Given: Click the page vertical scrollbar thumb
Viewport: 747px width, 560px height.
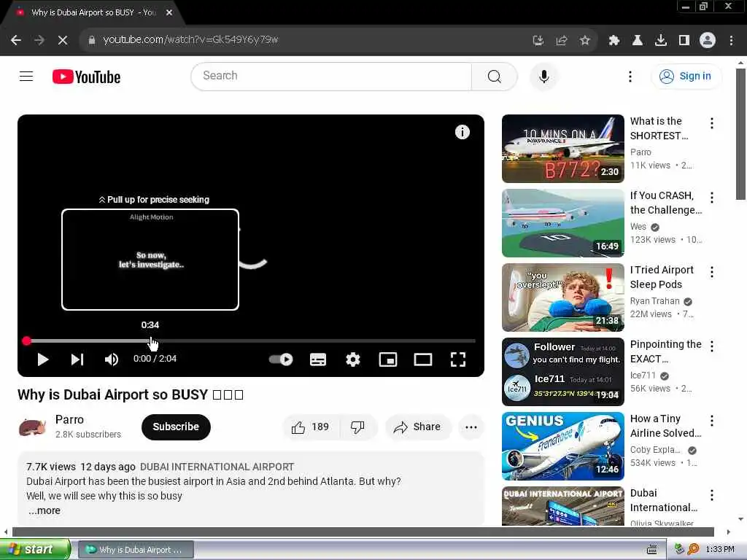Looking at the screenshot, I should (740, 134).
